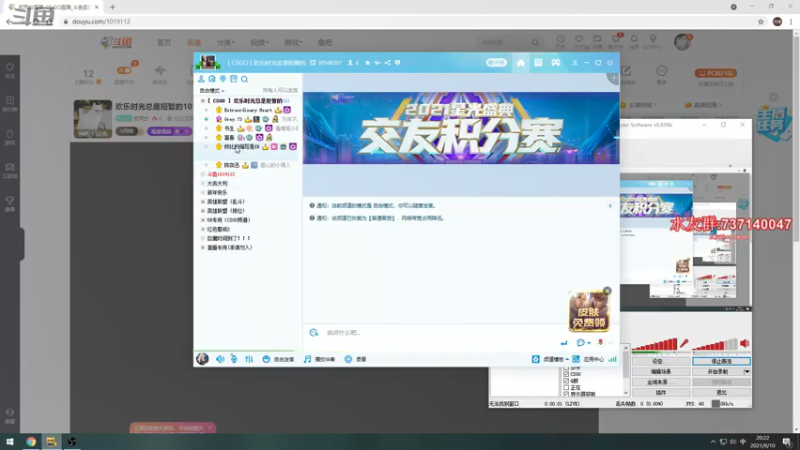This screenshot has width=800, height=450.
Task: Click the record button in YY bar
Action: pos(356,359)
